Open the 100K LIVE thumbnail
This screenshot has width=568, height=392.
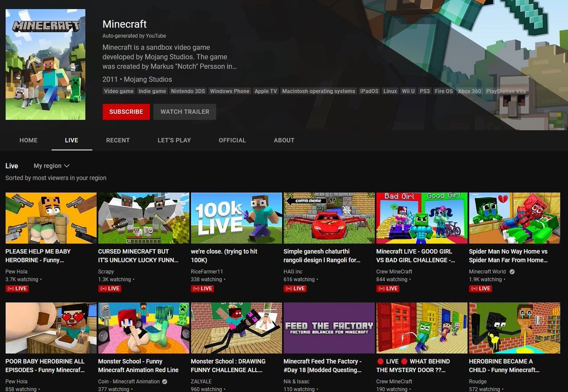tap(237, 218)
